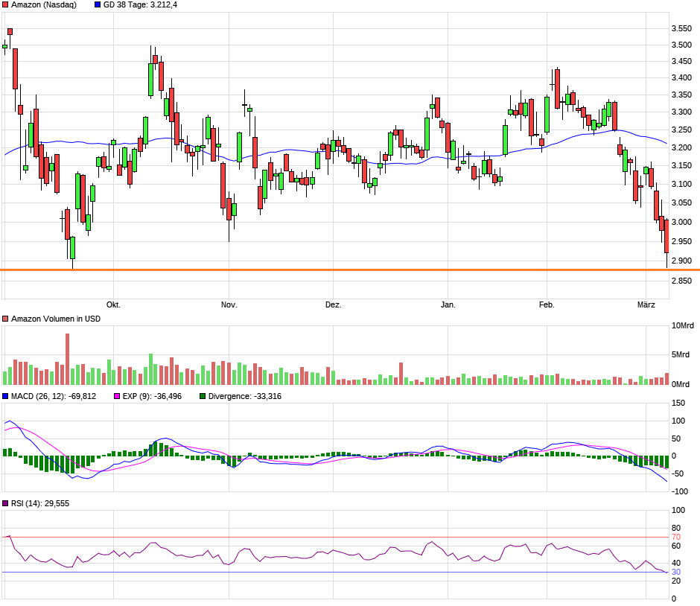Click the red RSI 70 level label
700x606 pixels.
point(676,538)
